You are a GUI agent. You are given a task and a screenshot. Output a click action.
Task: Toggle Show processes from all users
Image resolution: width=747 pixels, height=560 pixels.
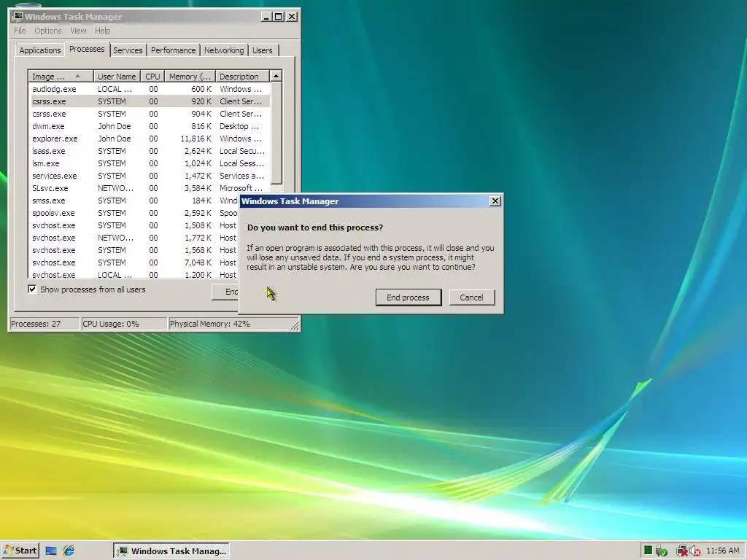coord(32,289)
